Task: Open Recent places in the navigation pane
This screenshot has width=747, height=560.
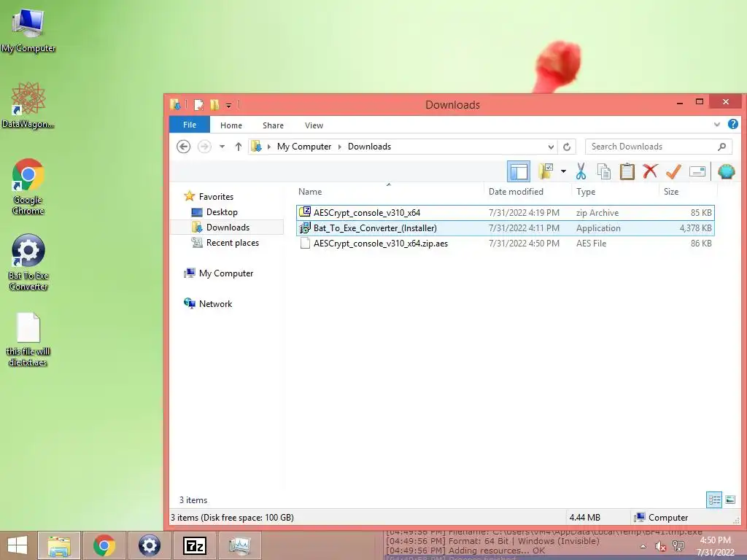Action: pyautogui.click(x=225, y=242)
